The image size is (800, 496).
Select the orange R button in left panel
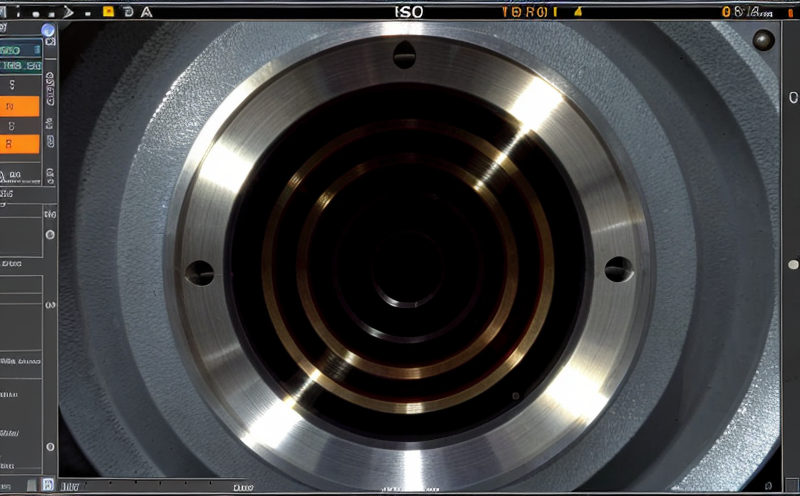[19, 144]
